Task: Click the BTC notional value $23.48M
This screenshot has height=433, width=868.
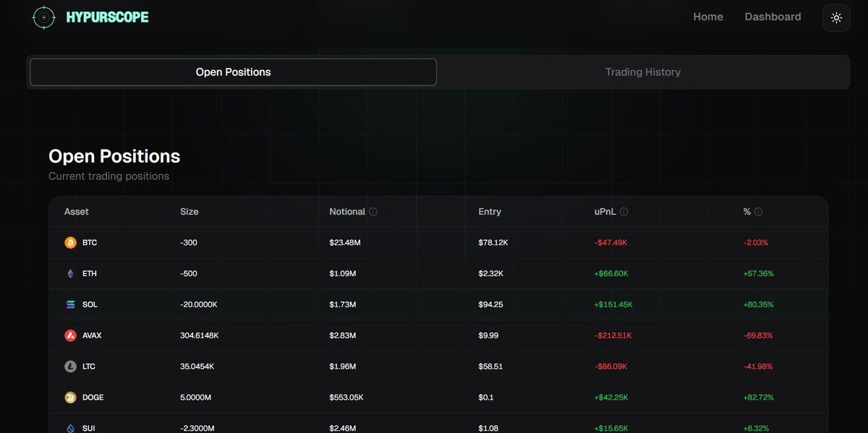Action: pos(345,243)
